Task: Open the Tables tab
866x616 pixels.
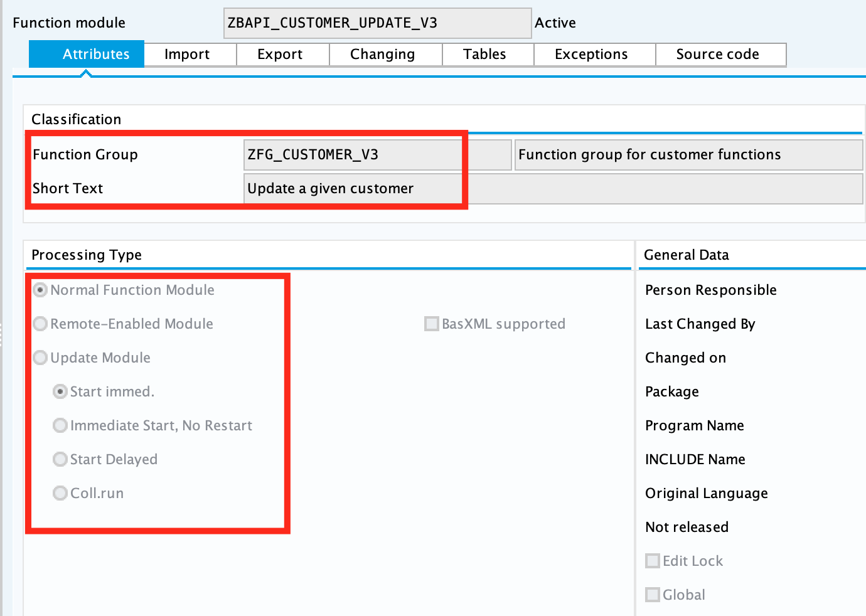Action: (x=488, y=55)
